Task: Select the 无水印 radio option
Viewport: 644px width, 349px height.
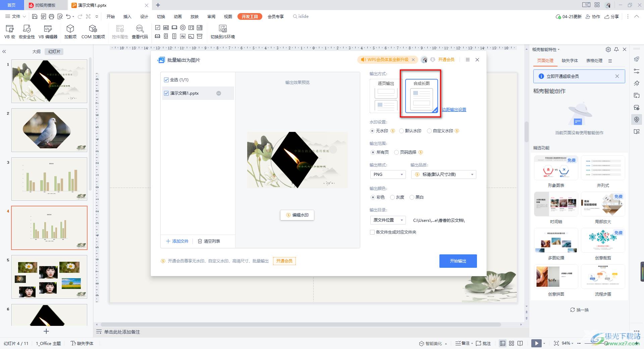Action: (372, 131)
